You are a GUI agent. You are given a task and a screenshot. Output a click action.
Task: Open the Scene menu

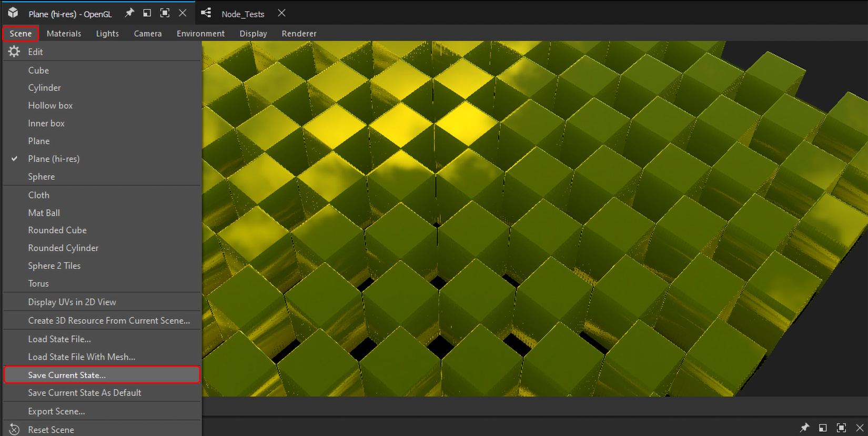pyautogui.click(x=21, y=33)
